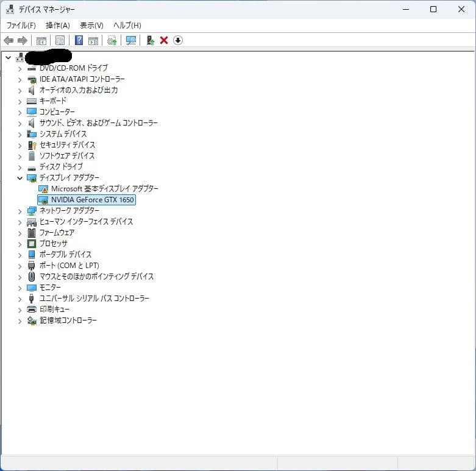Screen dimensions: 476x471
Task: Expand the モニター category
Action: (20, 288)
